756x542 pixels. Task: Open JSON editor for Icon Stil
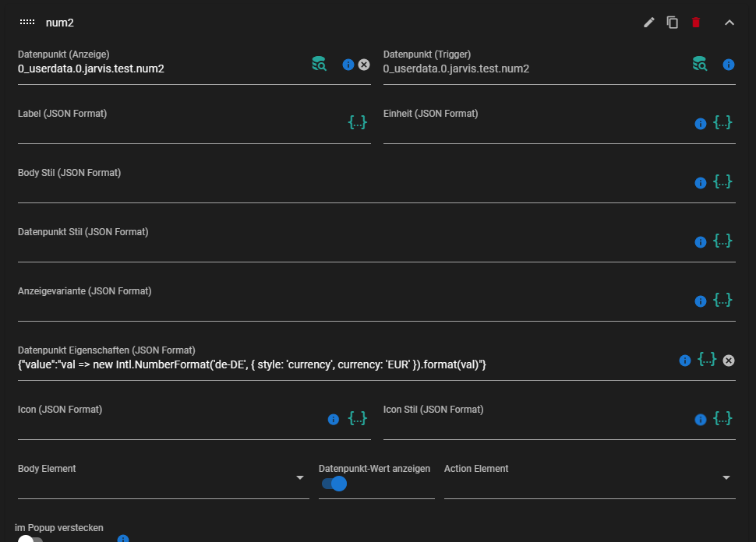[722, 419]
